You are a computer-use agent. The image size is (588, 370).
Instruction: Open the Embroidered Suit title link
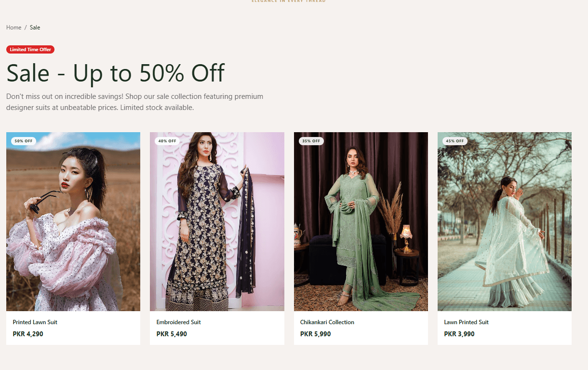(179, 322)
